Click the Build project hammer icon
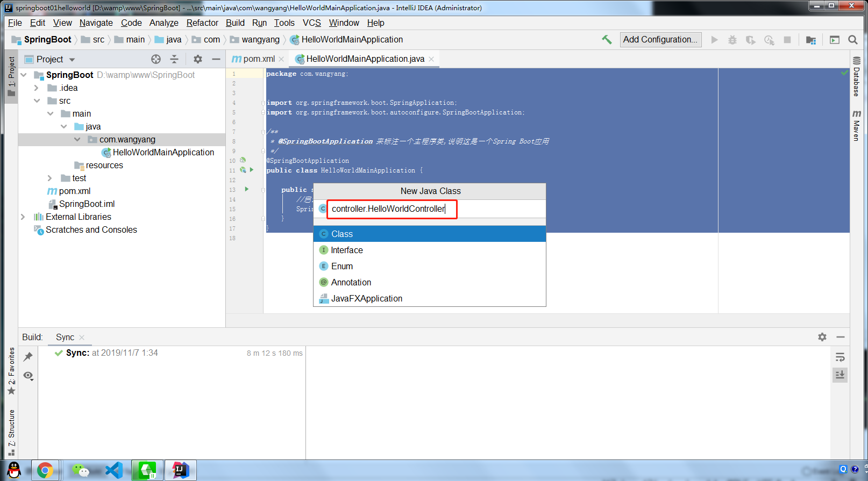The image size is (868, 481). coord(607,39)
